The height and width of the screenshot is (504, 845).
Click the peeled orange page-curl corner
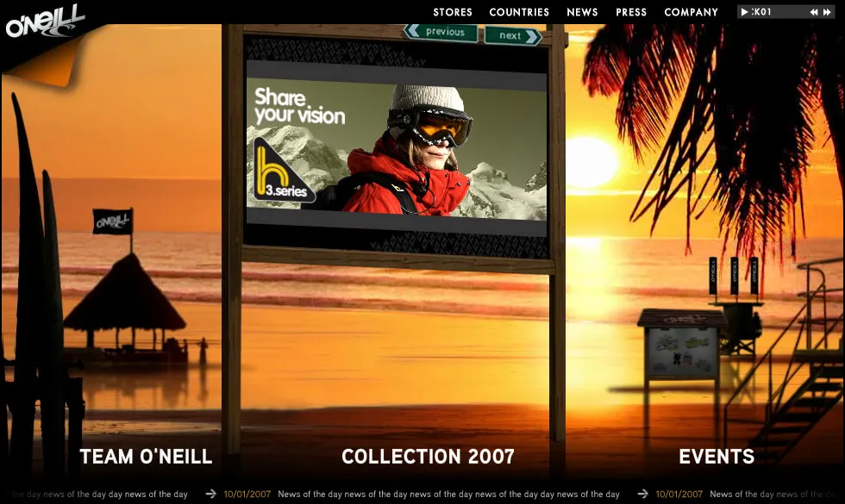pos(46,62)
